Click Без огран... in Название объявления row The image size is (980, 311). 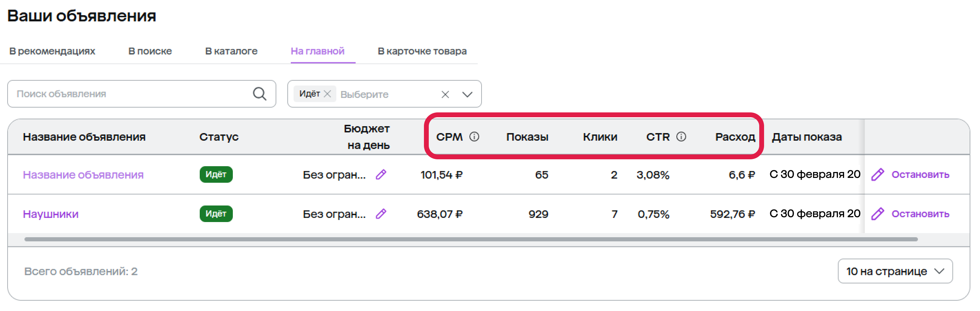[x=334, y=174]
